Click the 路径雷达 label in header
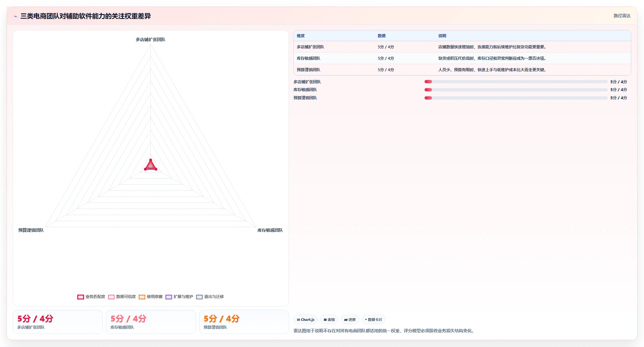Viewport: 644px width, 347px height. 622,16
